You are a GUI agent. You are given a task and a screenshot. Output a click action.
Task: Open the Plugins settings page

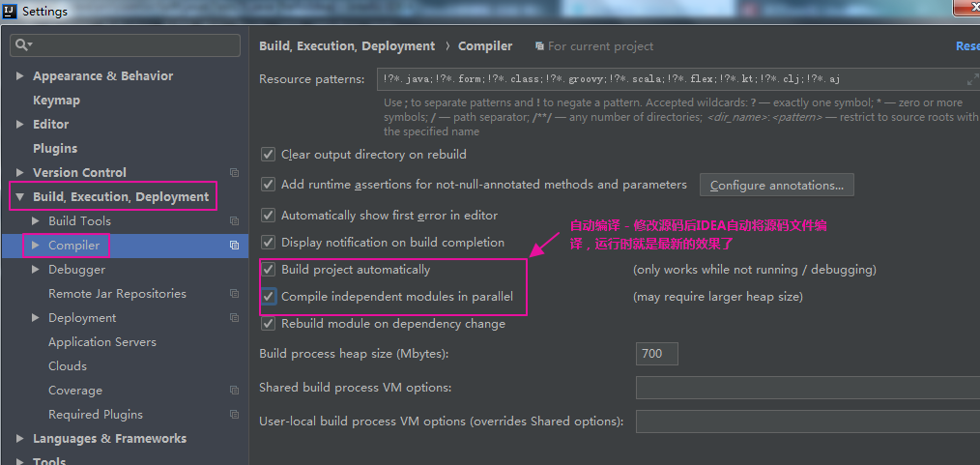tap(55, 149)
